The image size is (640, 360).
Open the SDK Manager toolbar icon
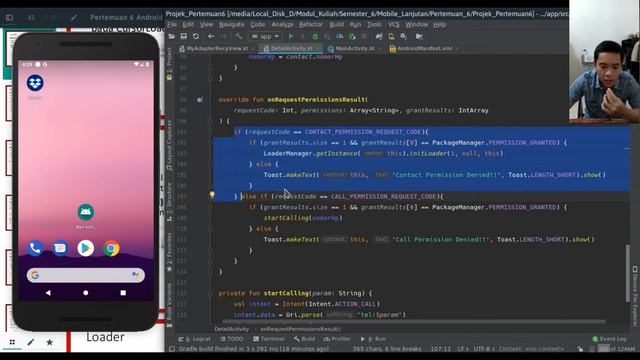[x=403, y=36]
